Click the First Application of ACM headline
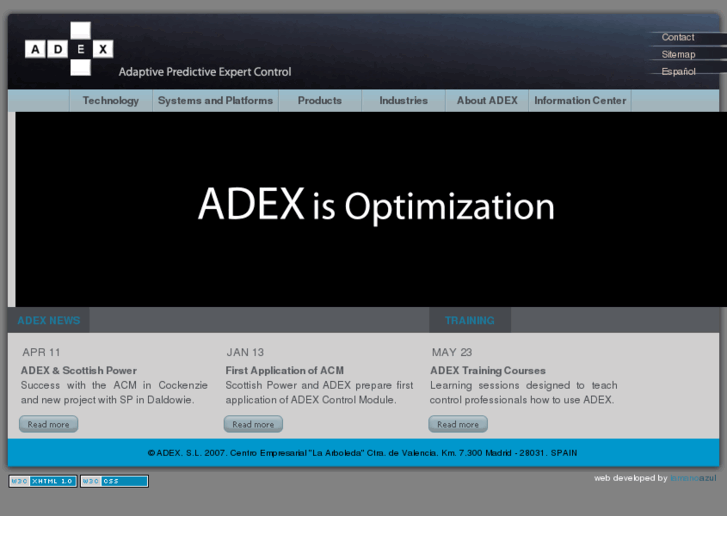Viewport: 727px width, 545px height. 285,370
